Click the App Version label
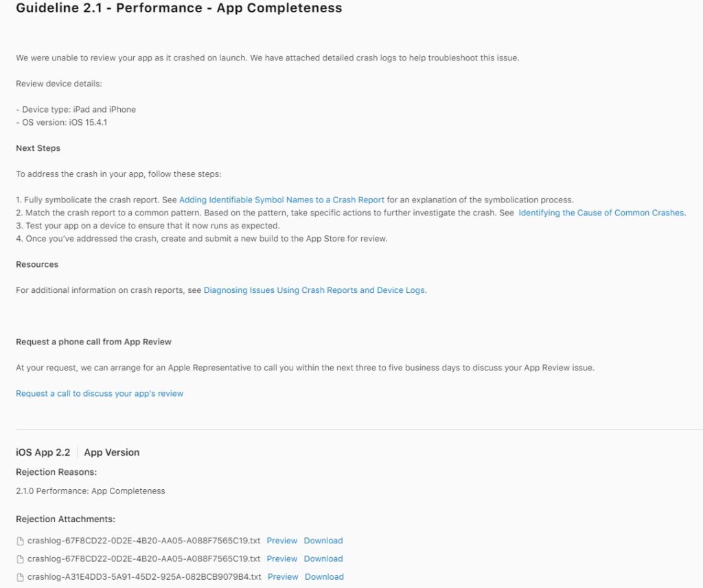703x588 pixels. (x=111, y=452)
